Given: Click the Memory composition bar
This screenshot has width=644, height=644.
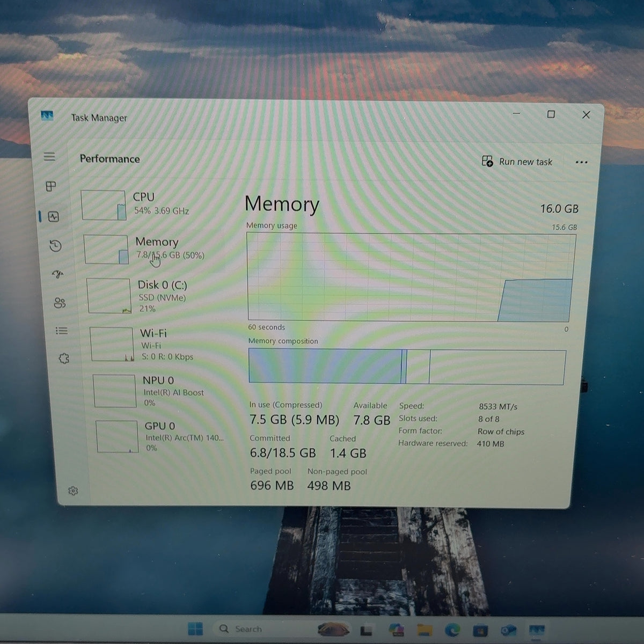Looking at the screenshot, I should (407, 367).
